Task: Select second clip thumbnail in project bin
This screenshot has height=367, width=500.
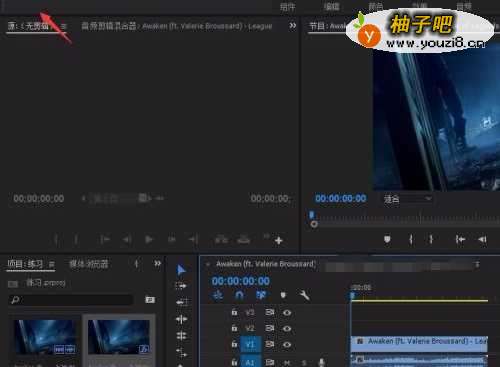Action: 119,337
